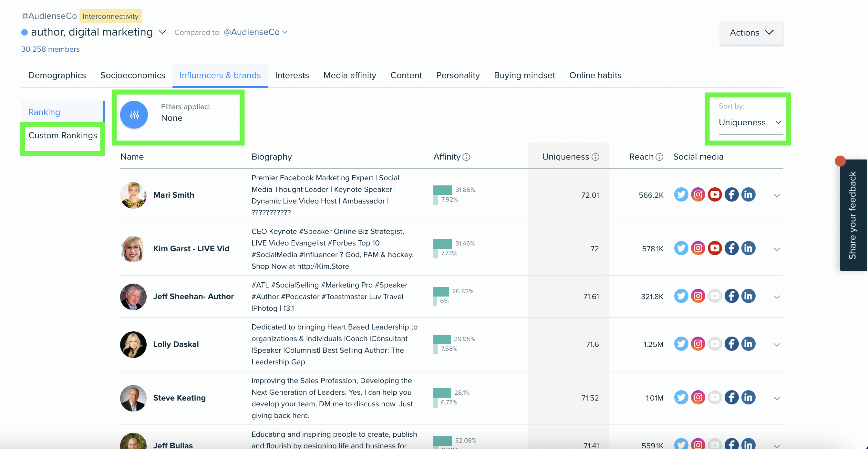The height and width of the screenshot is (449, 868).
Task: Click the Interconnectivity label badge
Action: (110, 16)
